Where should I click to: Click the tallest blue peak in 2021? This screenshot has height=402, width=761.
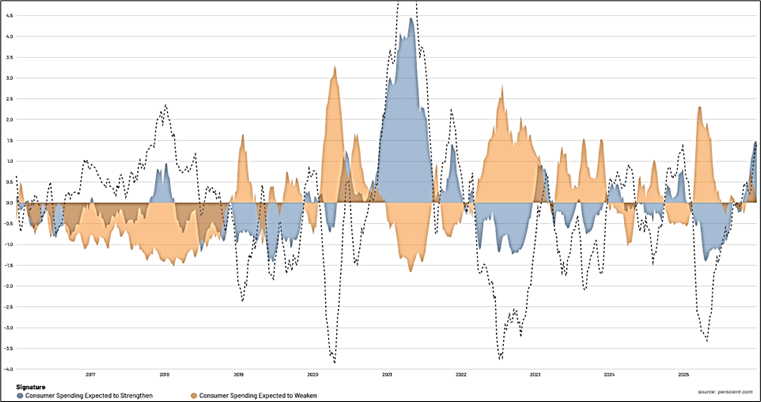pyautogui.click(x=411, y=22)
